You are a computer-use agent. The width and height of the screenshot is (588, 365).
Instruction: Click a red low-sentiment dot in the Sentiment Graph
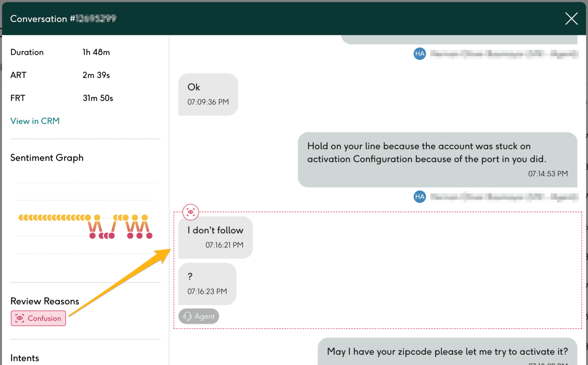click(x=92, y=236)
